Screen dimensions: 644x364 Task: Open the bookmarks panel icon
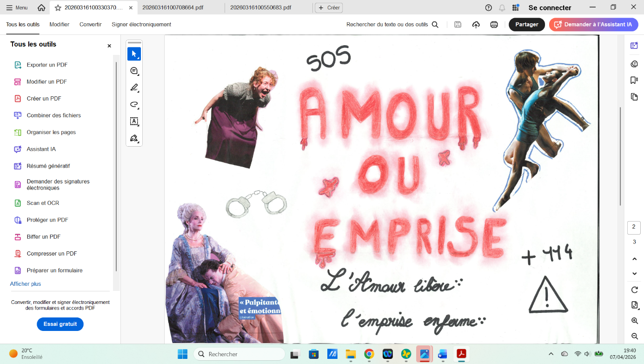click(634, 80)
